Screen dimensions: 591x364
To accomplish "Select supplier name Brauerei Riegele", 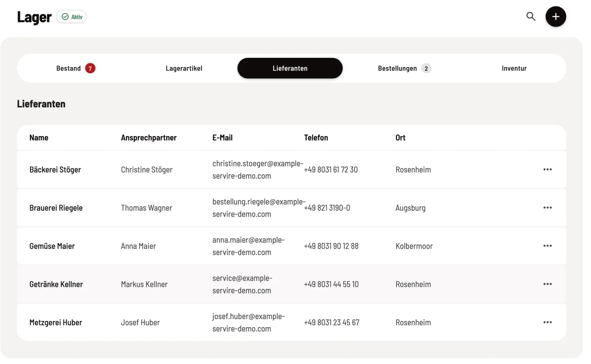I will (x=56, y=208).
